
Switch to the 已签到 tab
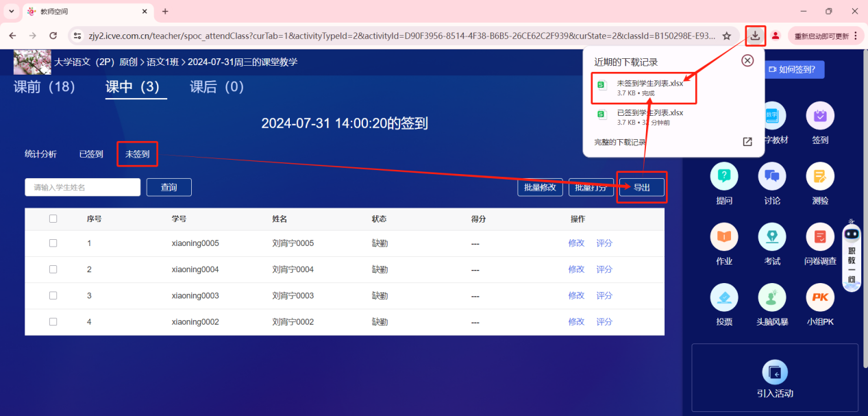click(91, 154)
